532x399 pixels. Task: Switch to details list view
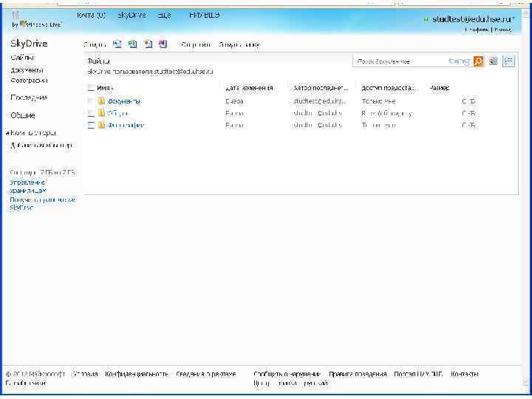[x=508, y=61]
